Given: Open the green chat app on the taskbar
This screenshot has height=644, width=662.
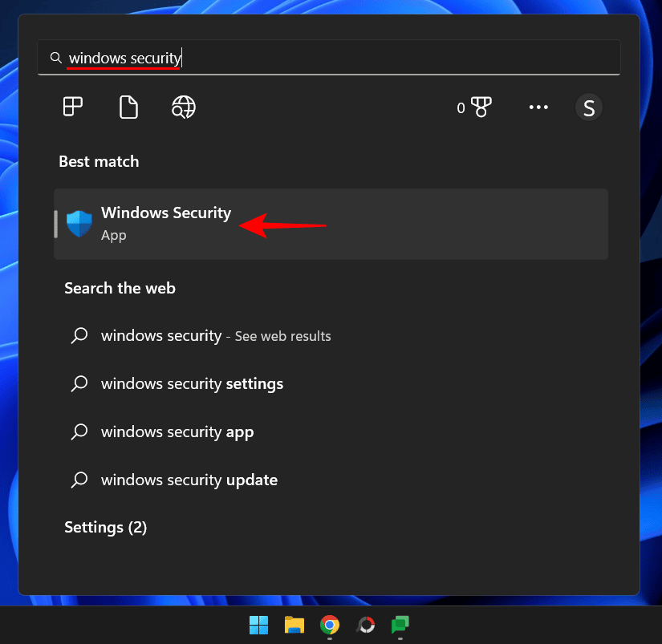Looking at the screenshot, I should click(399, 626).
